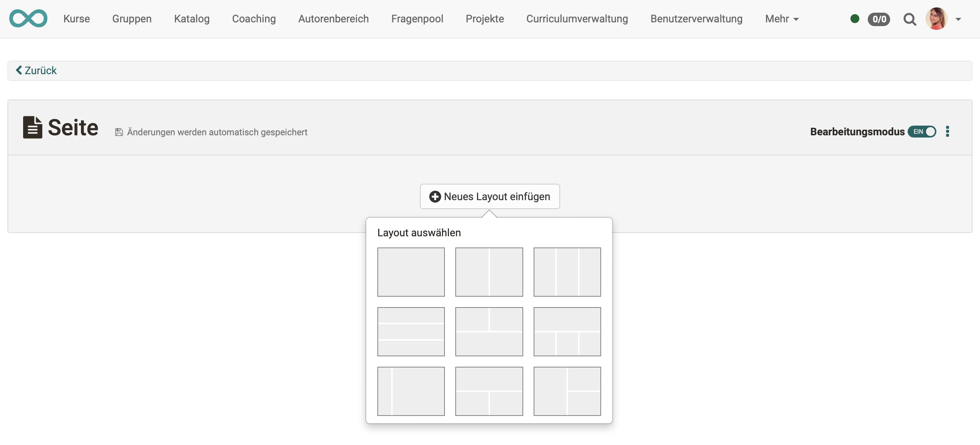
Task: Open the three-dot options menu
Action: [948, 131]
